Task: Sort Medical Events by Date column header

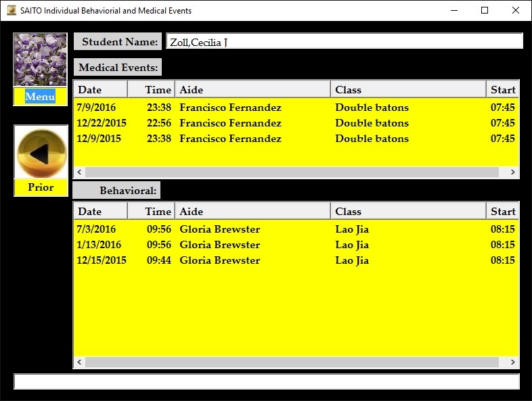Action: [x=100, y=89]
